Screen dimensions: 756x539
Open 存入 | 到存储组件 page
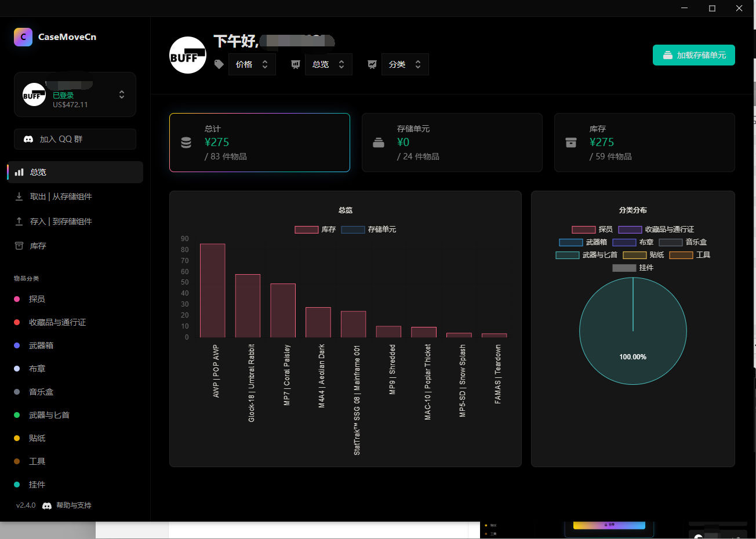pos(75,221)
